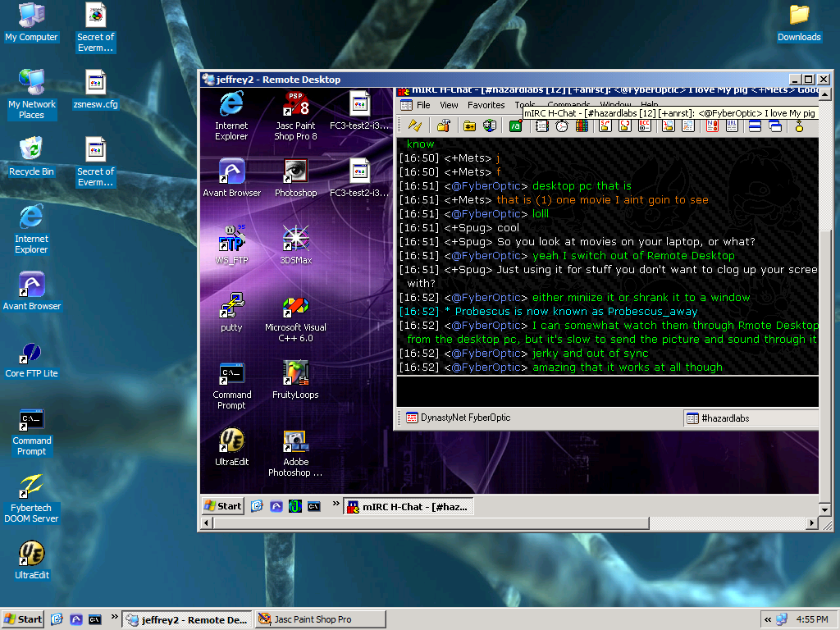840x630 pixels.
Task: Open the green /a scripts editor icon
Action: coord(515,126)
